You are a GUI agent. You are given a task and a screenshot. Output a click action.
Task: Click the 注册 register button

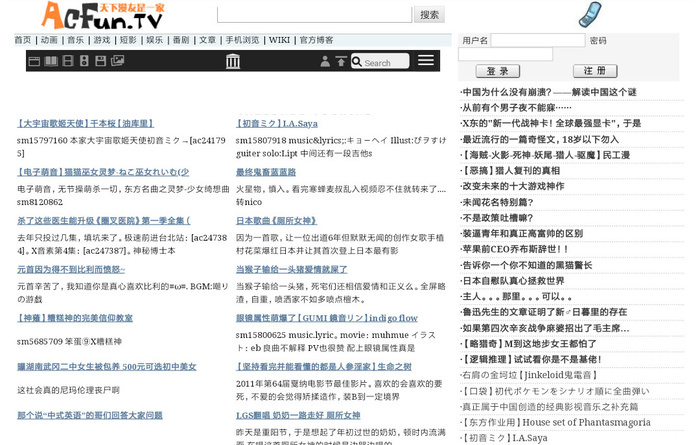(x=595, y=71)
